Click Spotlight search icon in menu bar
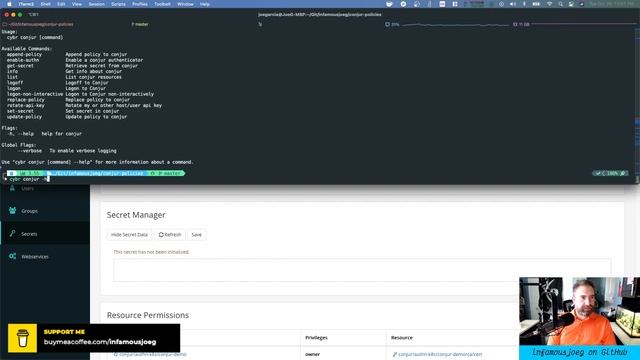The image size is (640, 360). tap(560, 4)
